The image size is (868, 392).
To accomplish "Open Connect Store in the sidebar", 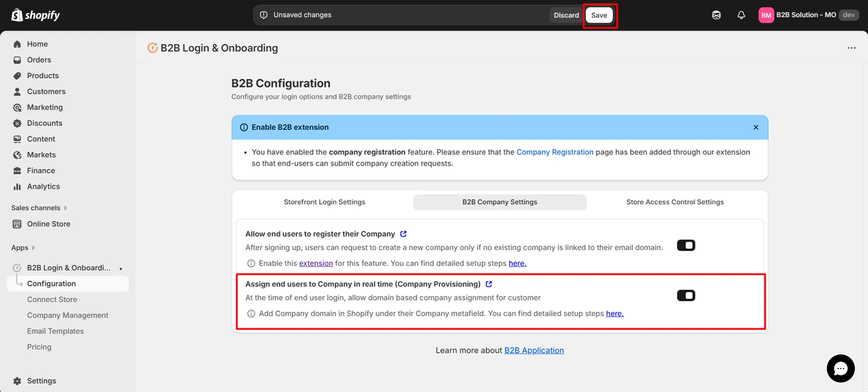I will click(x=52, y=299).
